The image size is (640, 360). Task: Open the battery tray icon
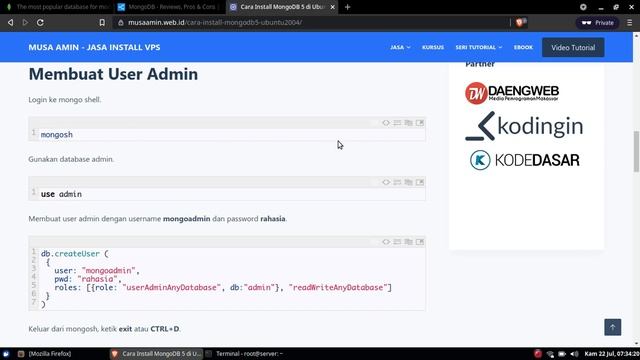pyautogui.click(x=562, y=354)
